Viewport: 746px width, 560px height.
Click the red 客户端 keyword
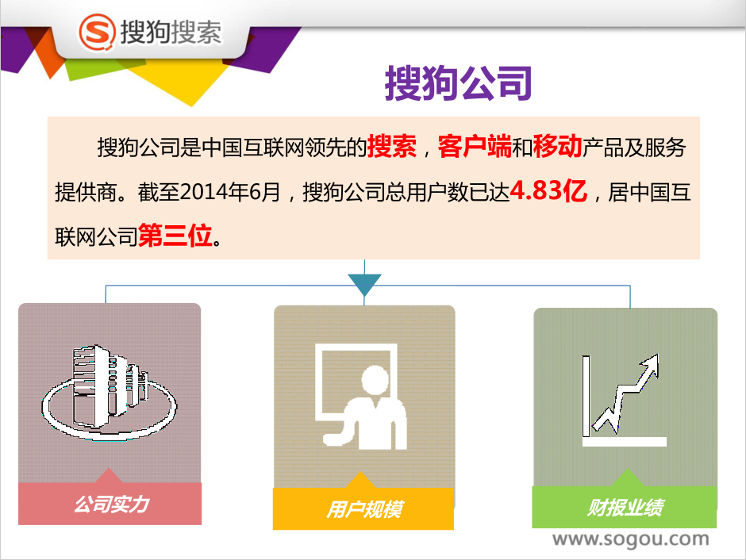[x=475, y=146]
